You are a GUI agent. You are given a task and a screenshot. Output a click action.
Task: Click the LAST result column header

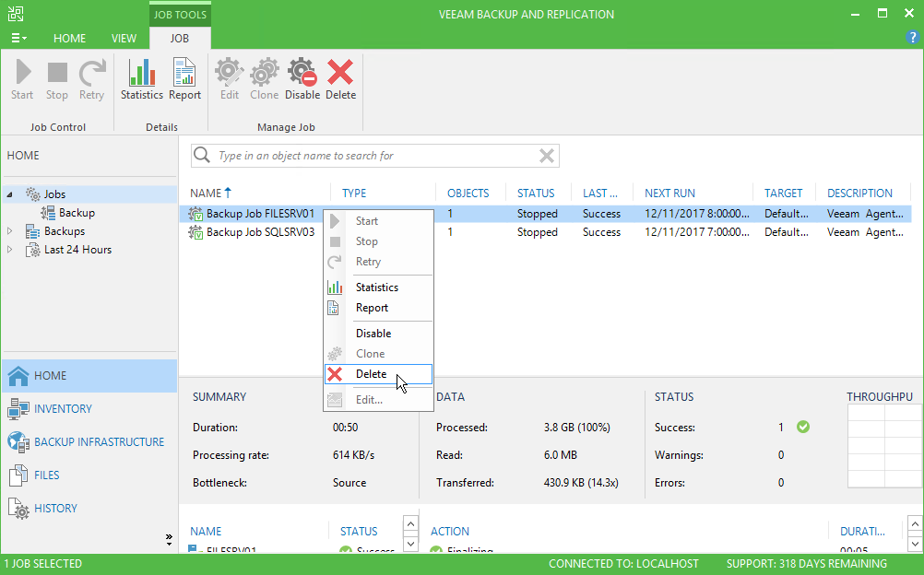[x=600, y=194]
